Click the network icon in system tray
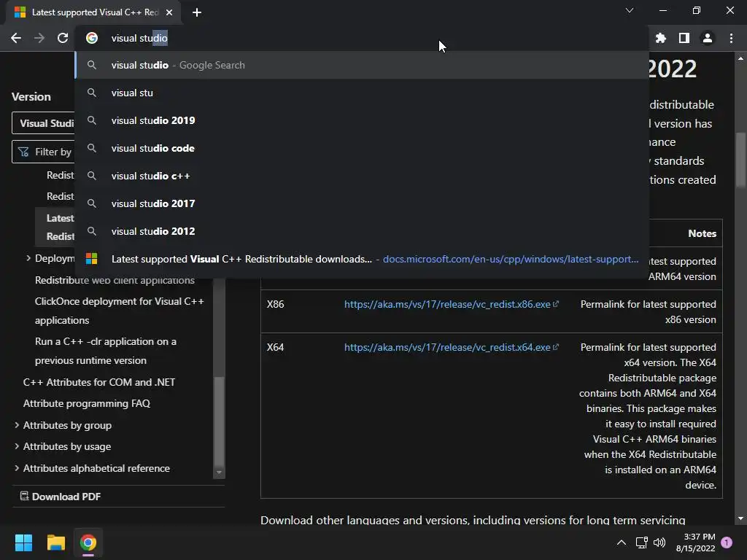747x560 pixels. (x=641, y=542)
